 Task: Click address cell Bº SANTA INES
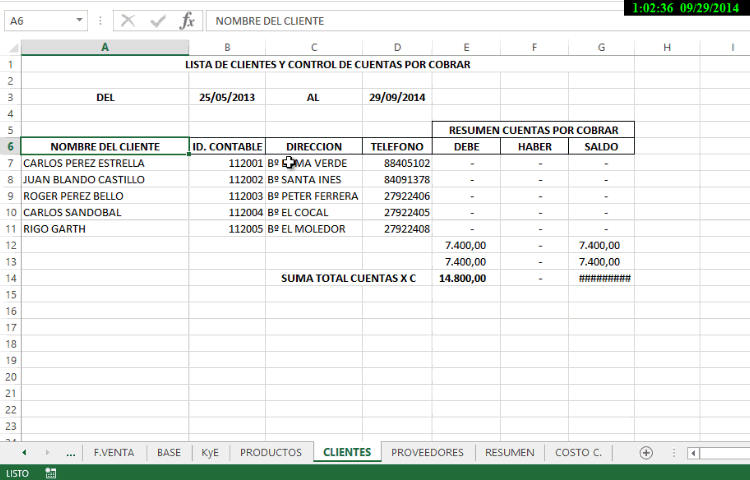click(x=314, y=180)
